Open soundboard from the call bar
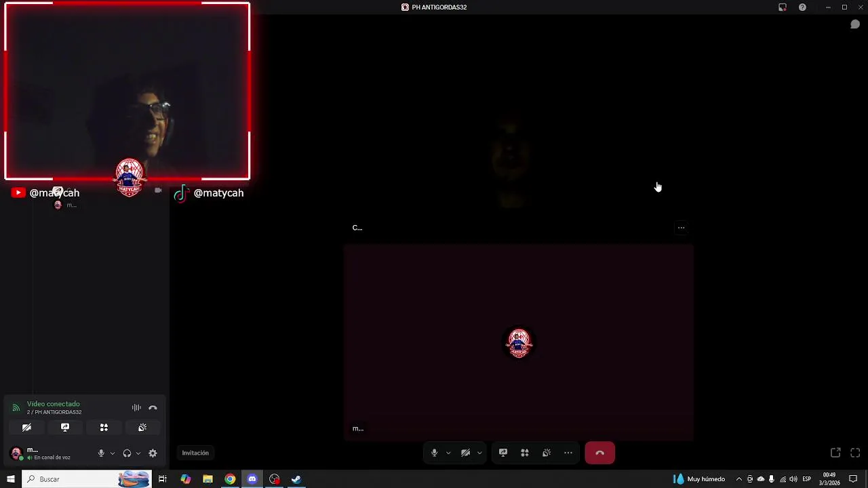Screen dimensions: 868x488 547,453
